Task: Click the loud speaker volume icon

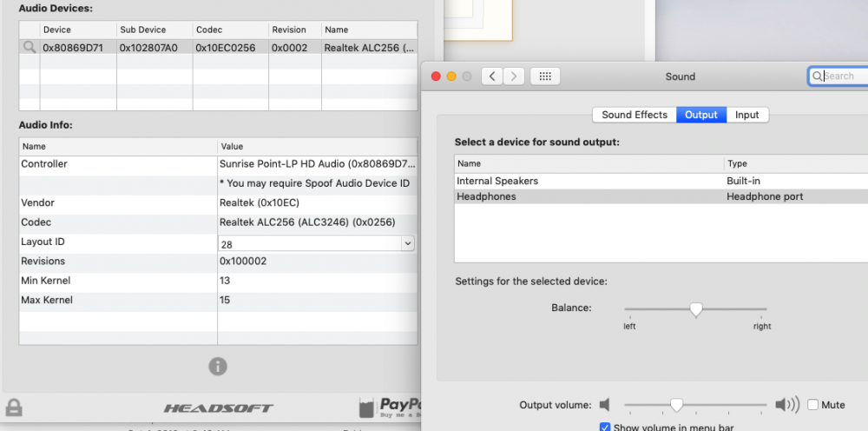Action: pos(786,405)
